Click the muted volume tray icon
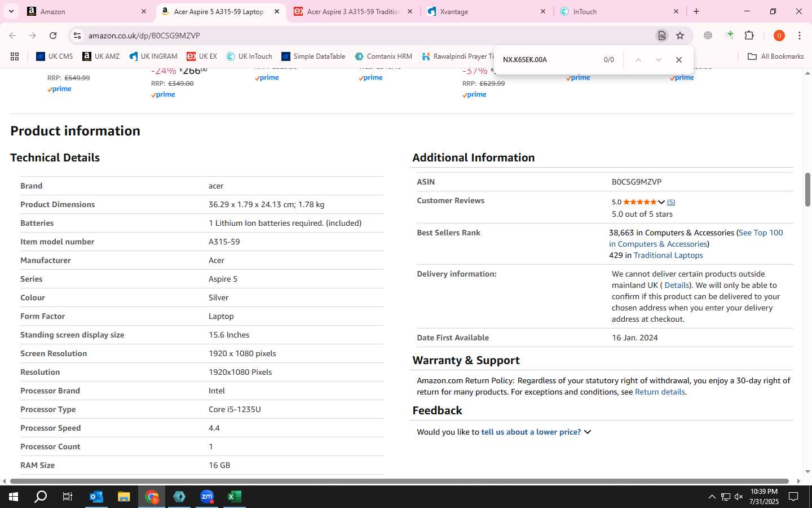The image size is (812, 508). [x=739, y=497]
